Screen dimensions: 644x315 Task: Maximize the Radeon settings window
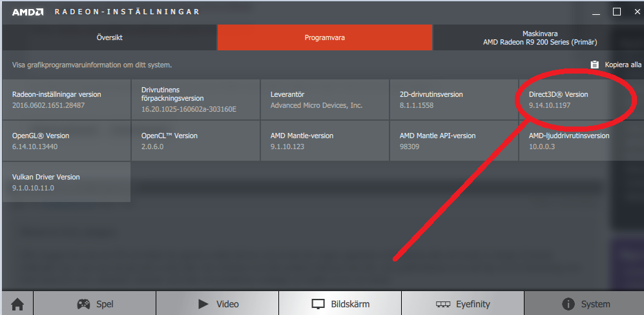click(x=616, y=12)
